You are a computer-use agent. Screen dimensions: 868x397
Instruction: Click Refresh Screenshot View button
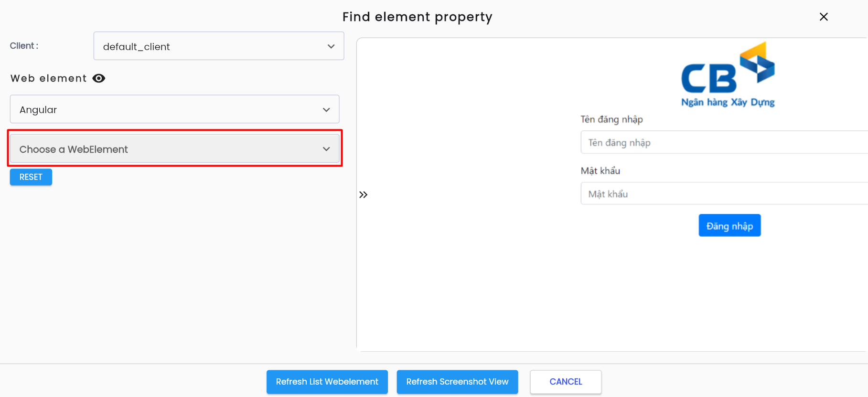(x=458, y=382)
